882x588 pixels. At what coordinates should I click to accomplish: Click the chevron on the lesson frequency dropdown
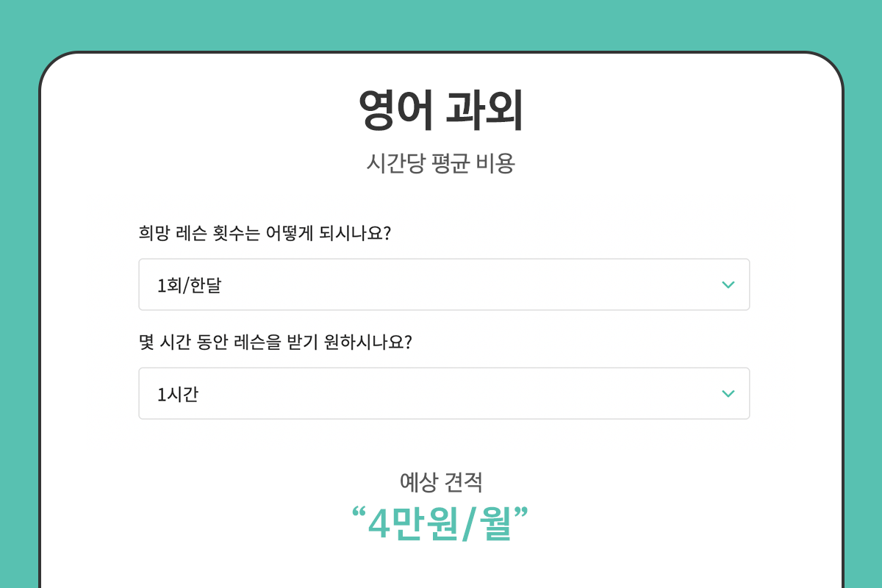[x=728, y=284]
